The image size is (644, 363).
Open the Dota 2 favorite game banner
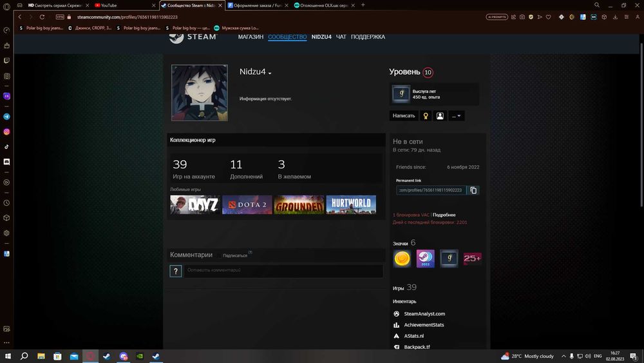[x=247, y=205]
